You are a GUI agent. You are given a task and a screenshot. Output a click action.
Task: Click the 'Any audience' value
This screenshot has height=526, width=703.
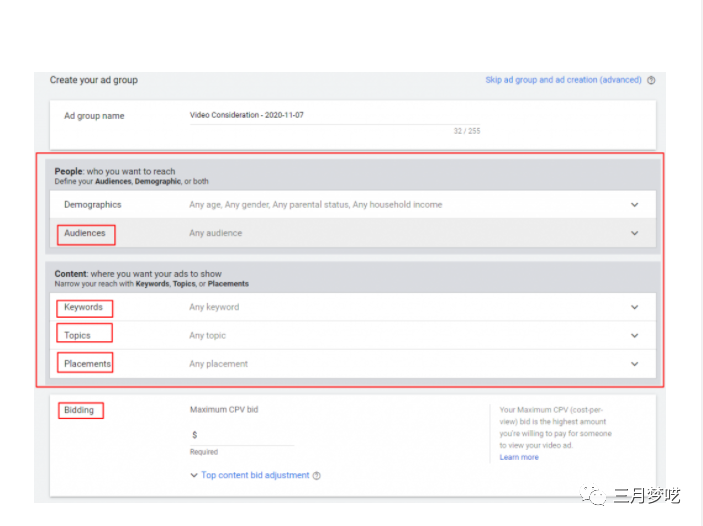click(x=215, y=233)
